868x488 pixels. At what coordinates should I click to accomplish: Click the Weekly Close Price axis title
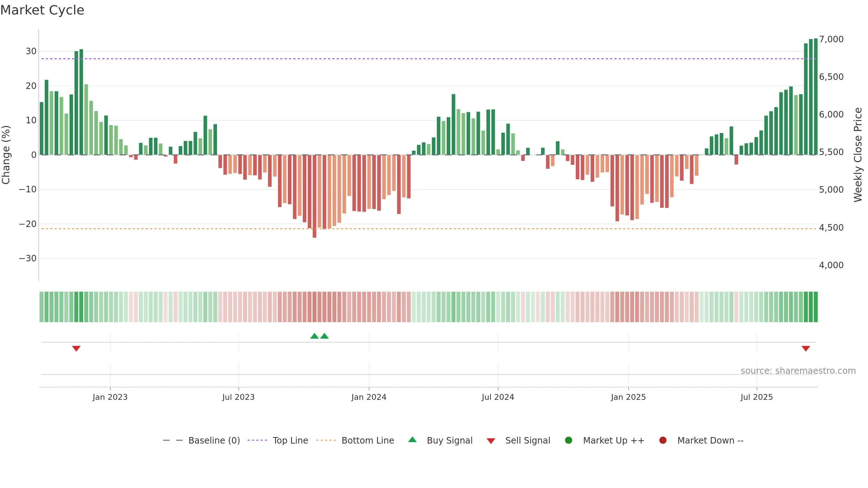858,155
